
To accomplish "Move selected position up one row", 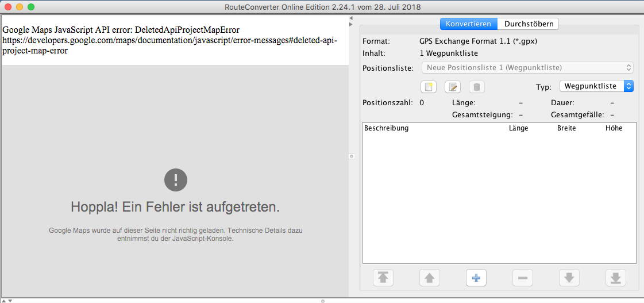I will pyautogui.click(x=429, y=278).
